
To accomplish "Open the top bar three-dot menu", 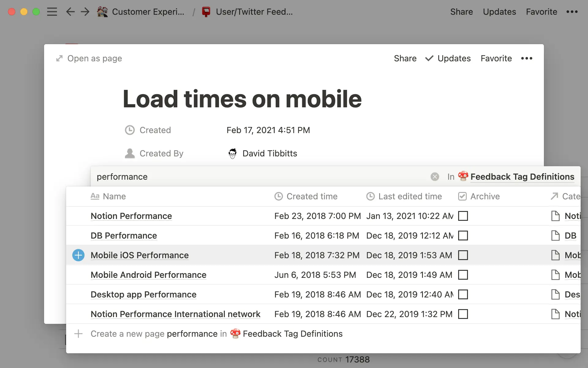I will coord(572,12).
